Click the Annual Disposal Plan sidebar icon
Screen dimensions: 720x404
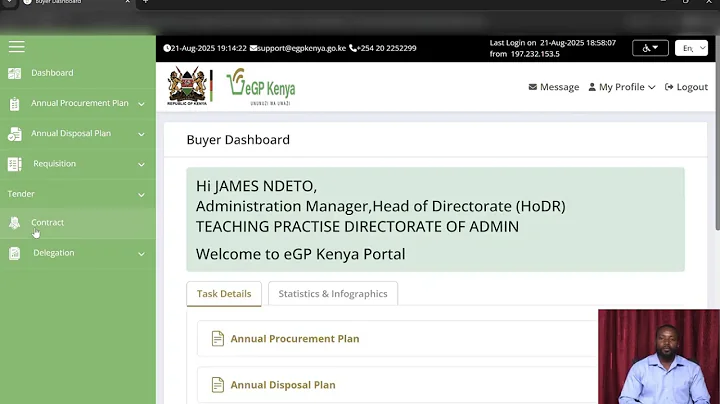point(14,134)
